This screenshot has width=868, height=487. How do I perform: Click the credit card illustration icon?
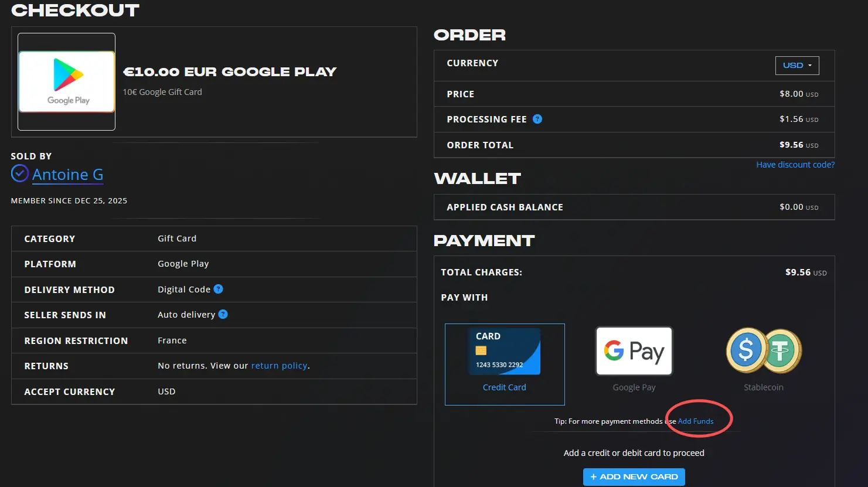coord(505,351)
